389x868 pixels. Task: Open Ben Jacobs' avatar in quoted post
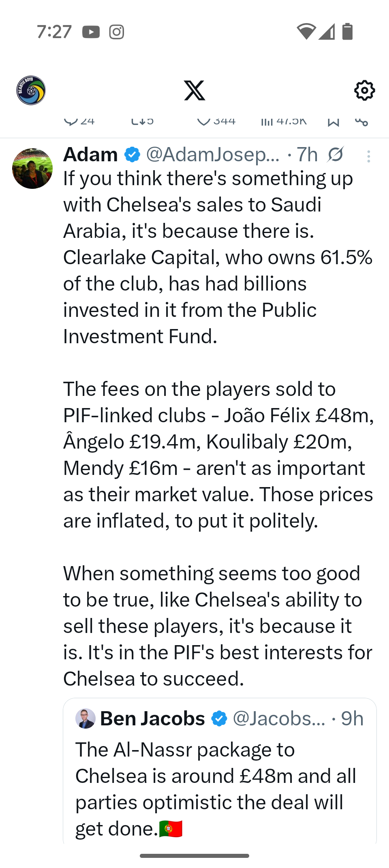85,718
